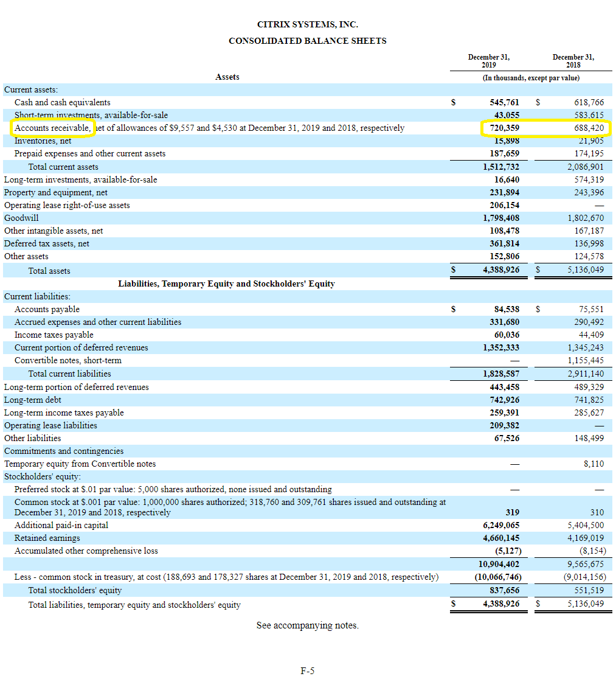Click the Total stockholders' equity label

(75, 590)
